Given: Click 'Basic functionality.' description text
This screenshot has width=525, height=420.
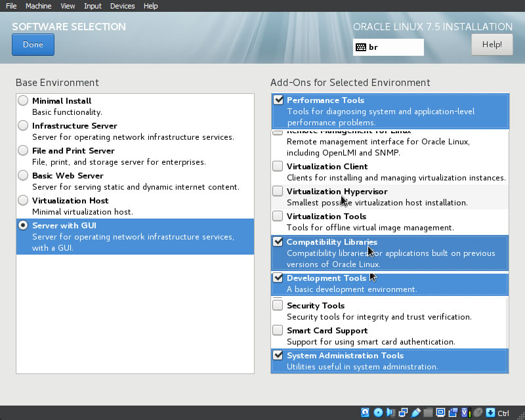Looking at the screenshot, I should click(68, 112).
